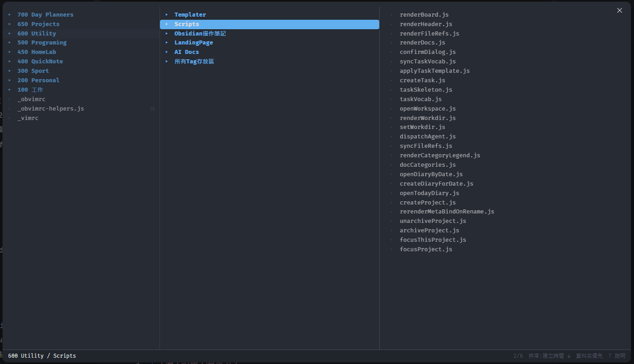The height and width of the screenshot is (364, 634).
Task: Change sort order 排序:建立時間
Action: [x=550, y=356]
